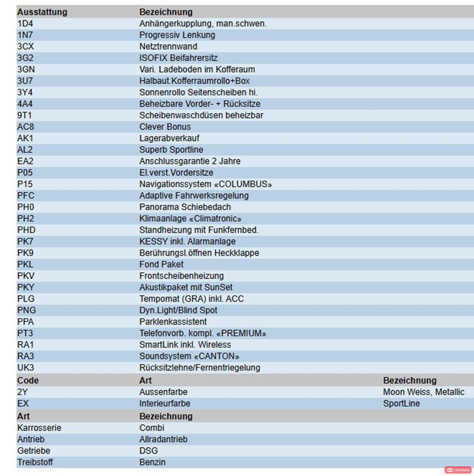Click equipment code "PPA"
The width and height of the screenshot is (474, 476).
pos(25,322)
